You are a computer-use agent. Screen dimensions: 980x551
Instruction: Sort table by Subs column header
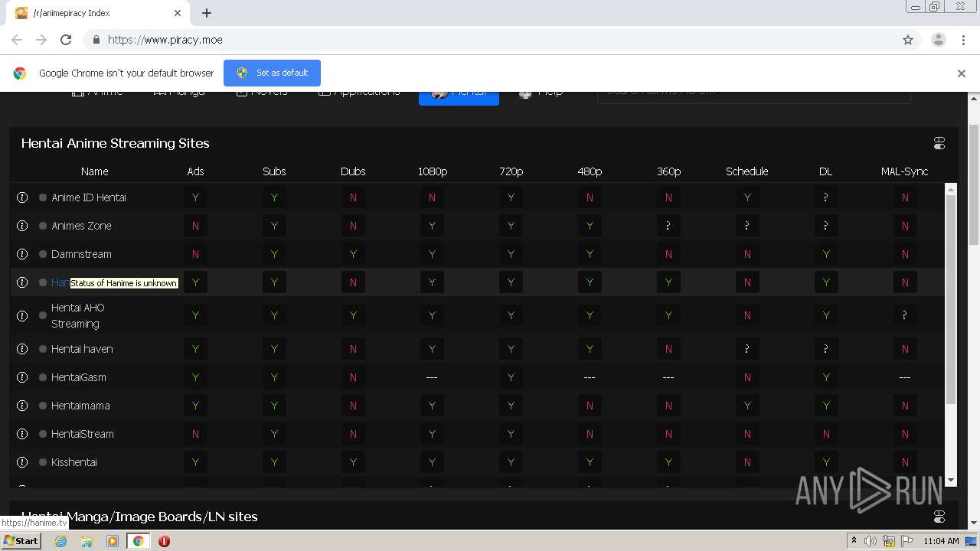pyautogui.click(x=274, y=171)
